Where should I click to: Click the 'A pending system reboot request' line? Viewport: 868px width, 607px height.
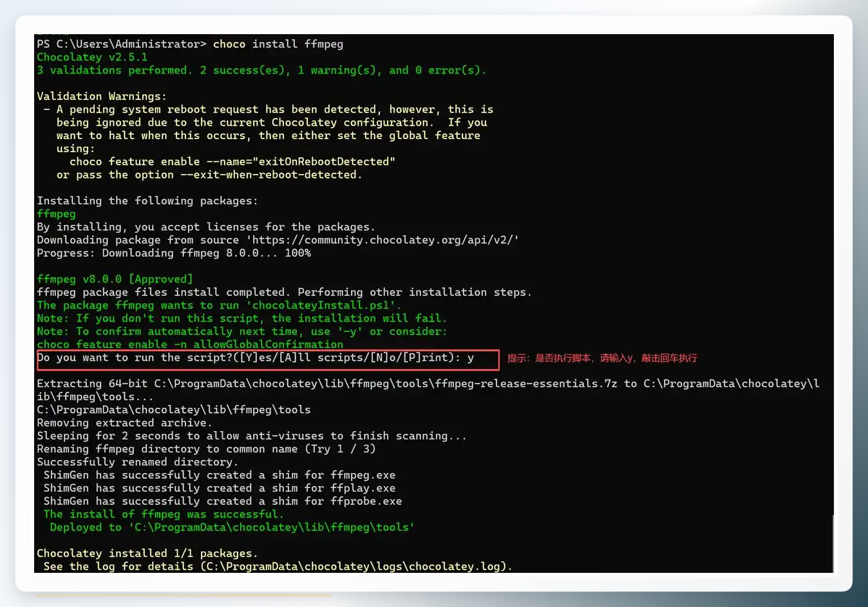(269, 110)
